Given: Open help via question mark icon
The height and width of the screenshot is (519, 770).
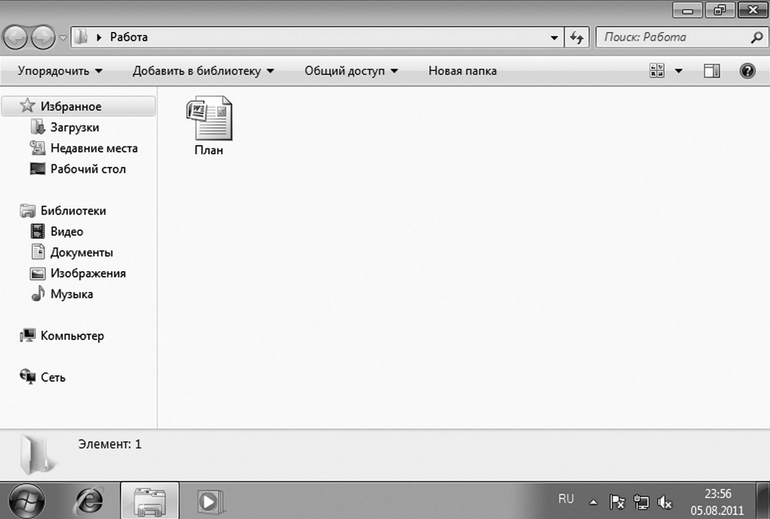Looking at the screenshot, I should click(x=747, y=71).
